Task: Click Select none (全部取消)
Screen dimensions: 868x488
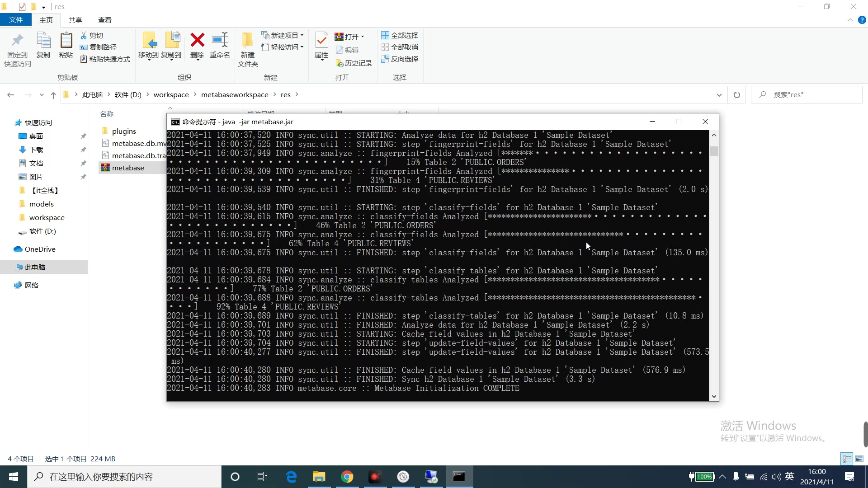Action: click(x=400, y=47)
